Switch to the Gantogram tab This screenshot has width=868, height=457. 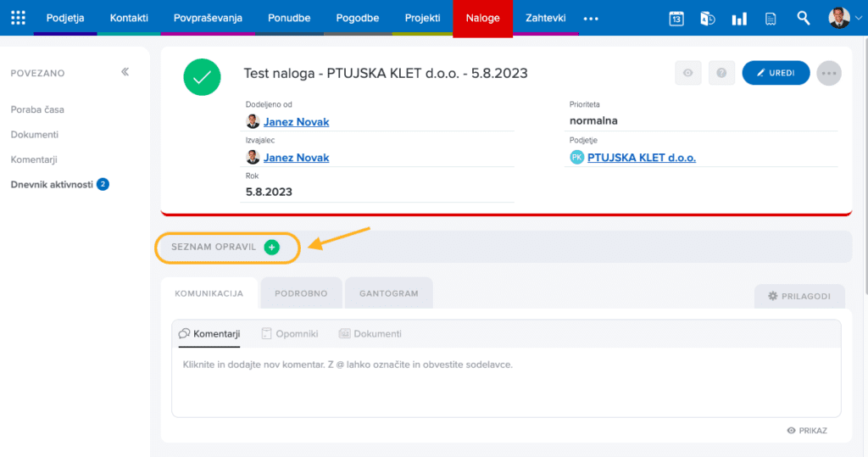[x=389, y=293]
